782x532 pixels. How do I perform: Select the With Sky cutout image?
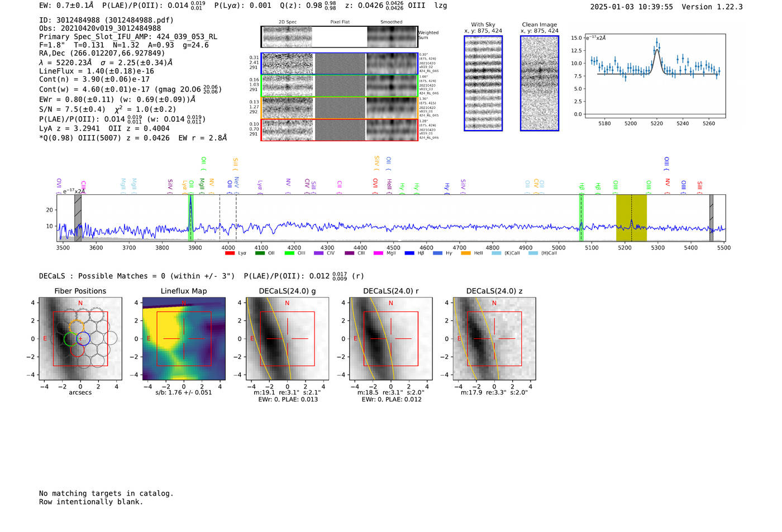tap(483, 83)
